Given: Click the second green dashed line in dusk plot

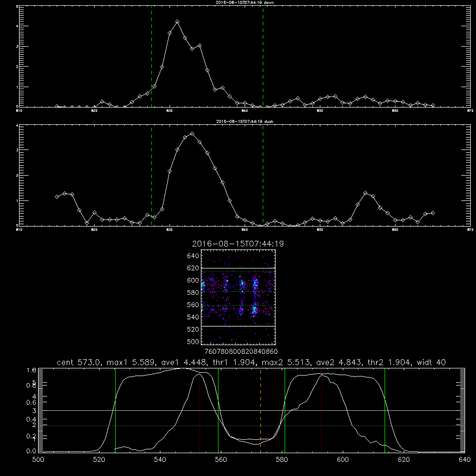Looking at the screenshot, I should (x=263, y=175).
